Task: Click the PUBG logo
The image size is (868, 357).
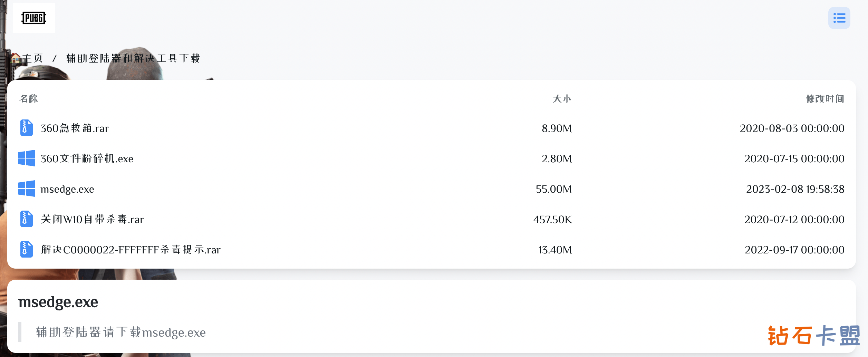Action: [33, 18]
